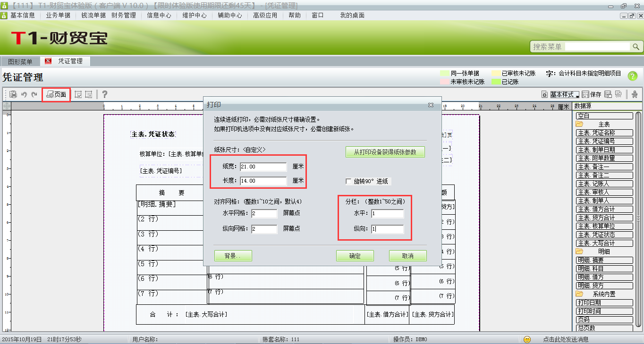This screenshot has height=344, width=644.
Task: Collapse the 明细 folder in the 数据源 panel
Action: point(579,252)
